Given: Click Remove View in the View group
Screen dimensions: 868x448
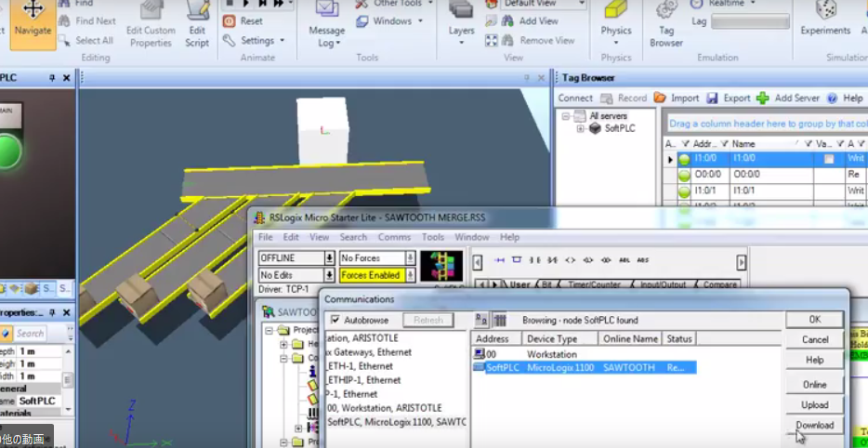Looking at the screenshot, I should [538, 40].
